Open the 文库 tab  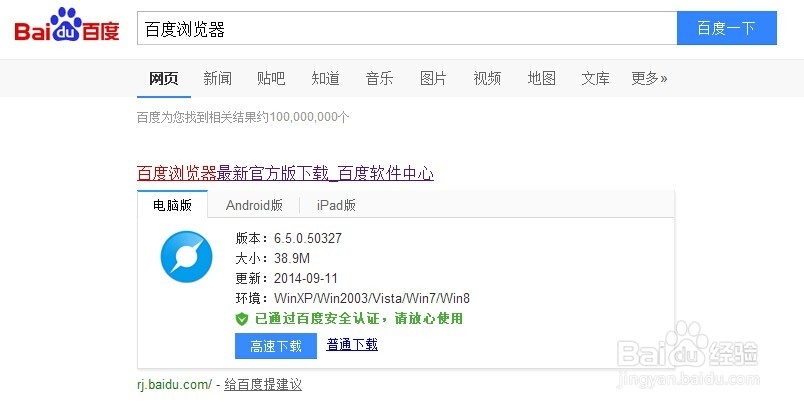(x=595, y=78)
